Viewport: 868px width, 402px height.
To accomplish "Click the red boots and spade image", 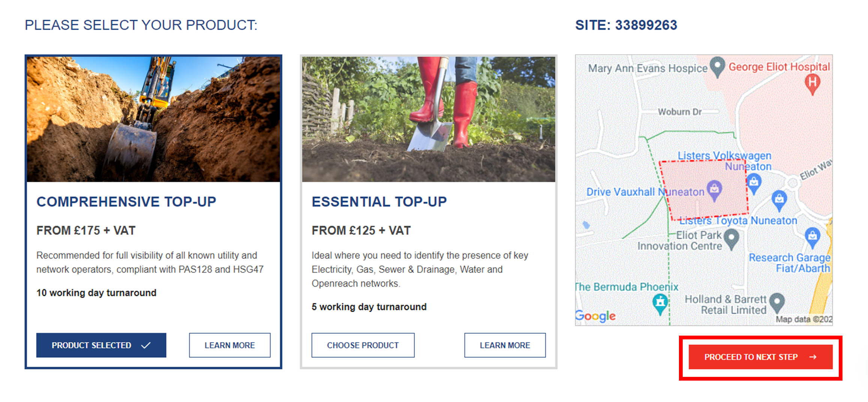I will click(428, 119).
